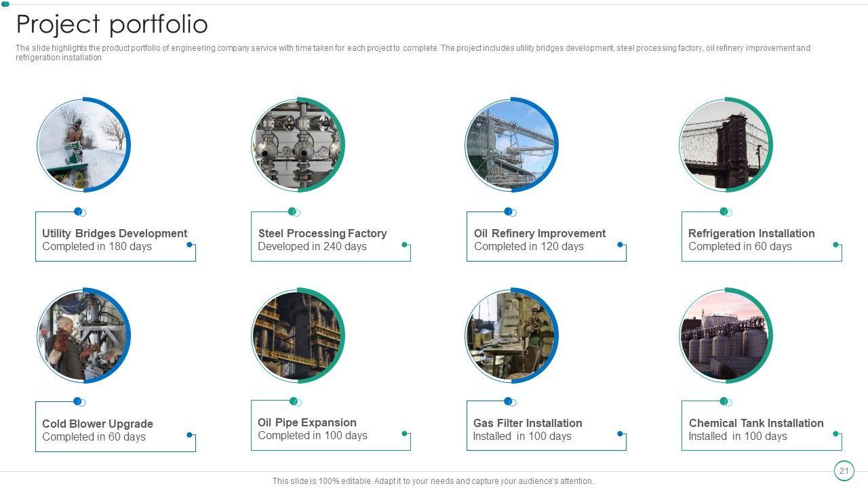The height and width of the screenshot is (488, 868).
Task: Select the 'Steel Processing Factory' heading
Action: point(322,233)
